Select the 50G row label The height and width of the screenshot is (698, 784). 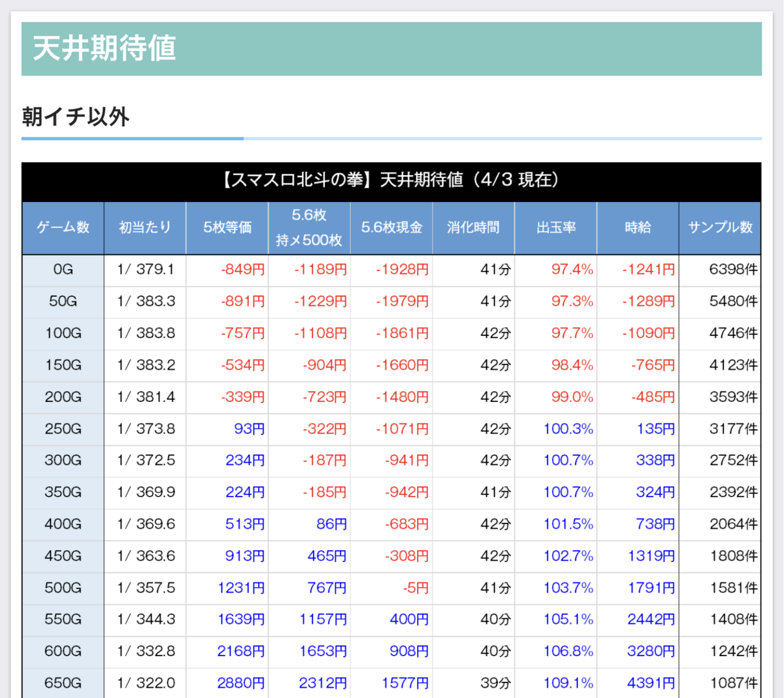tap(63, 302)
